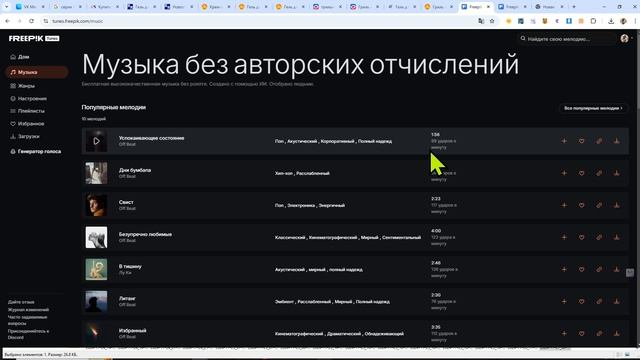Click the Классический genre tag of Безупречно любимые
640x360 pixels.
point(290,238)
